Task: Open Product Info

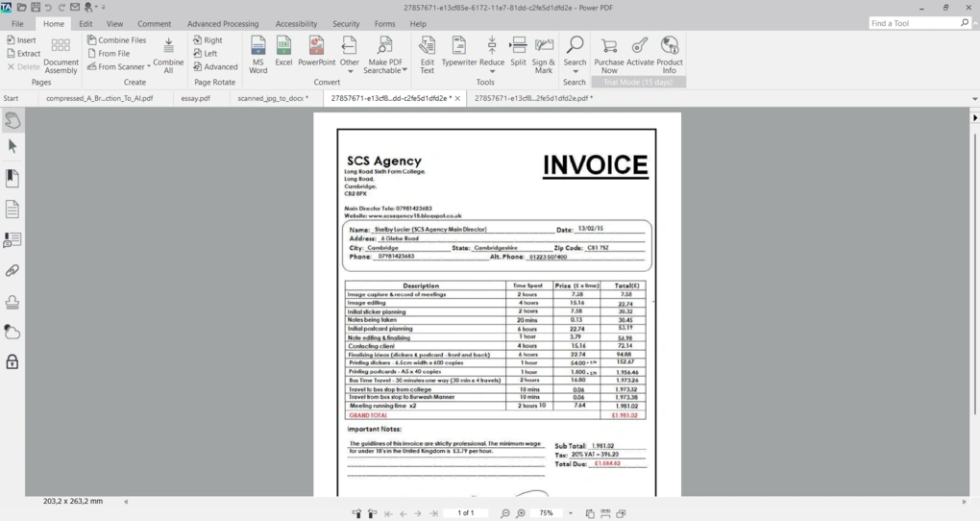Action: (670, 55)
